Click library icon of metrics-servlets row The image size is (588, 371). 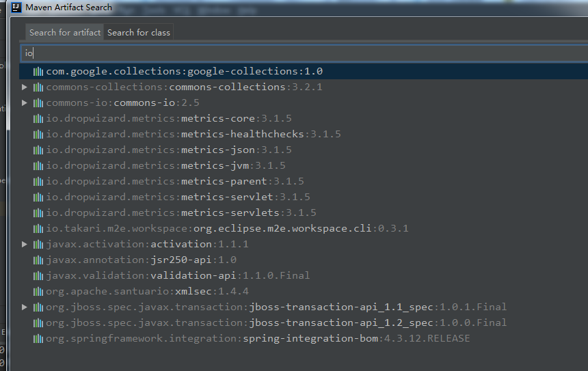point(38,213)
